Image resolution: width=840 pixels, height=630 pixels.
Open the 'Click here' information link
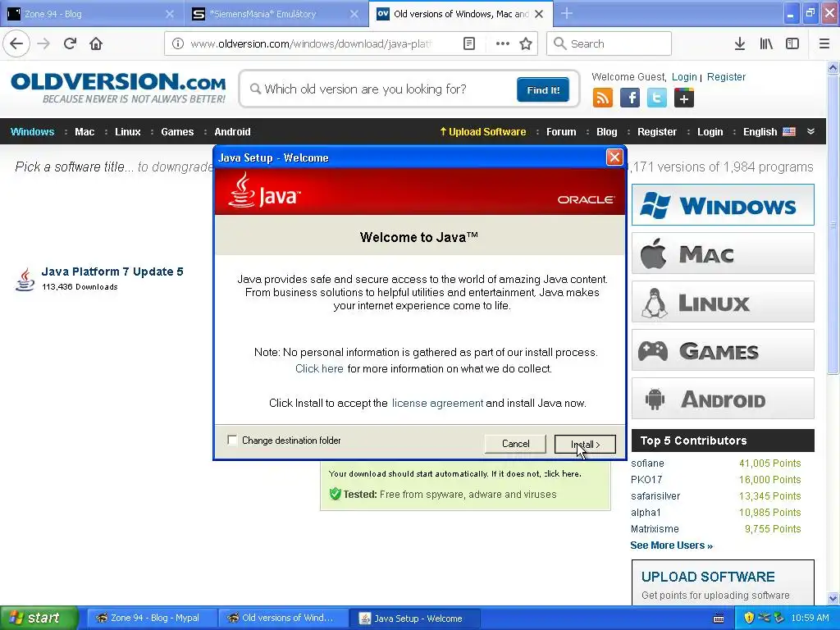(319, 368)
